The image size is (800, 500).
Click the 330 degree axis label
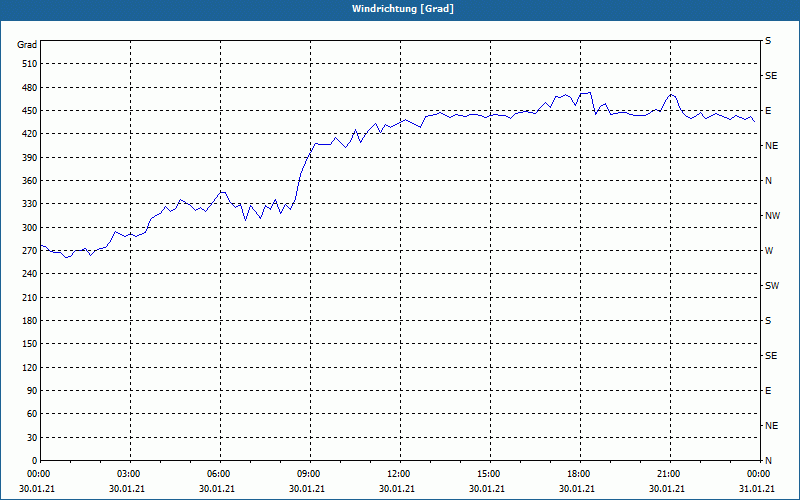[x=30, y=204]
